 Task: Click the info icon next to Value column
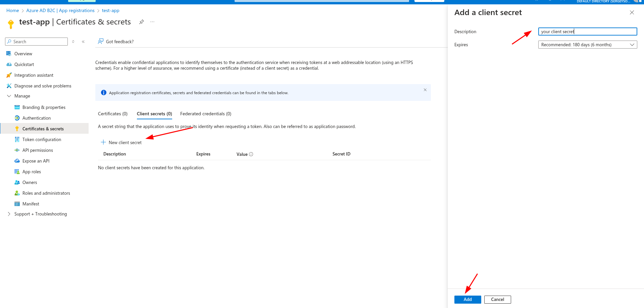(251, 154)
